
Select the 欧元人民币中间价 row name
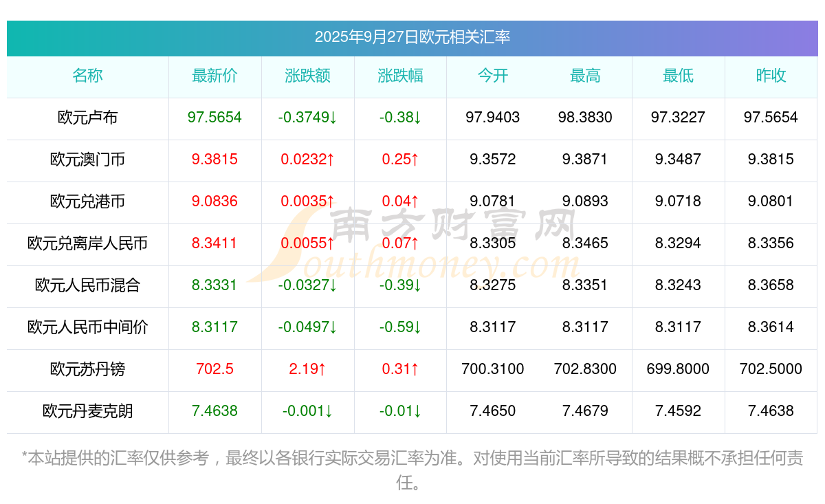tap(87, 327)
